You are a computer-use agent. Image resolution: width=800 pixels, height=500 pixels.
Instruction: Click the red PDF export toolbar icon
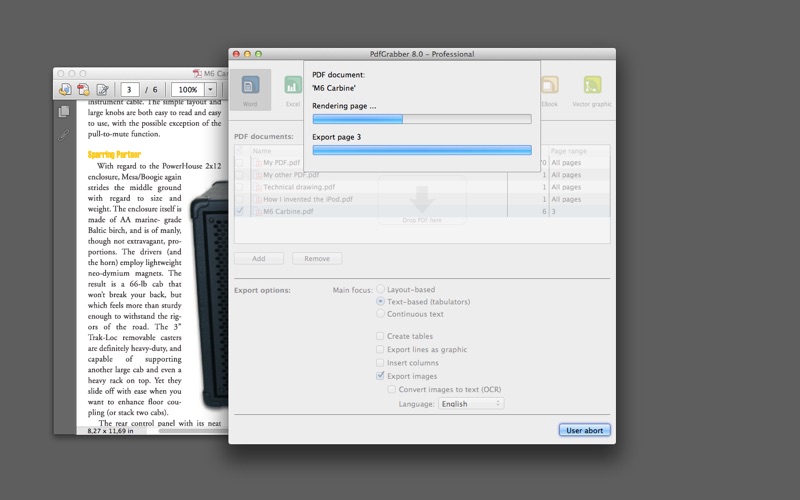pos(83,90)
